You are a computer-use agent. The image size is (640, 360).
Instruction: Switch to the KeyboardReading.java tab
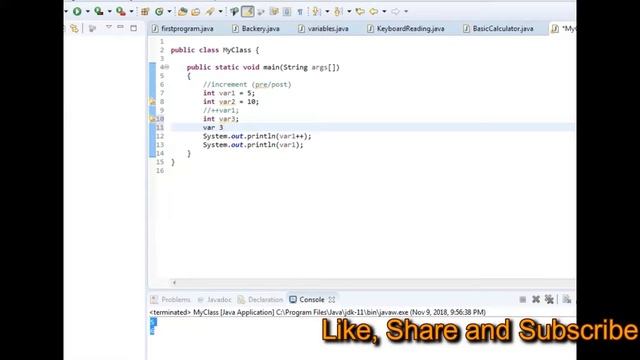pyautogui.click(x=406, y=29)
